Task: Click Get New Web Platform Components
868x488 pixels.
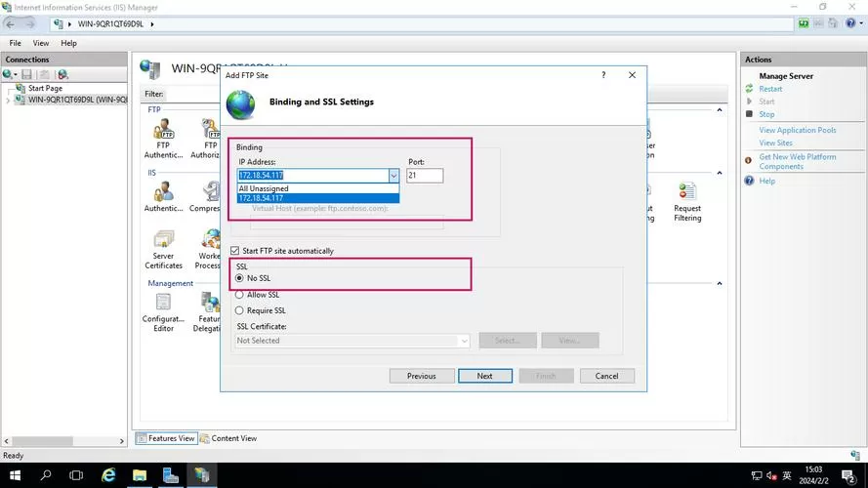Action: pos(797,162)
